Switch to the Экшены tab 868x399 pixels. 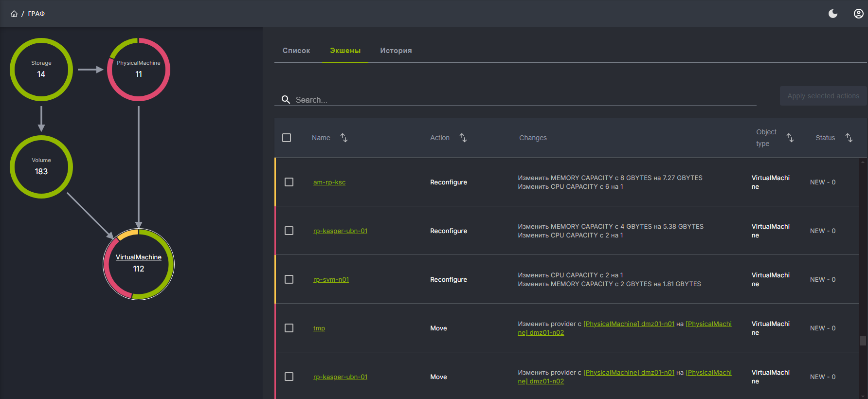click(x=345, y=51)
